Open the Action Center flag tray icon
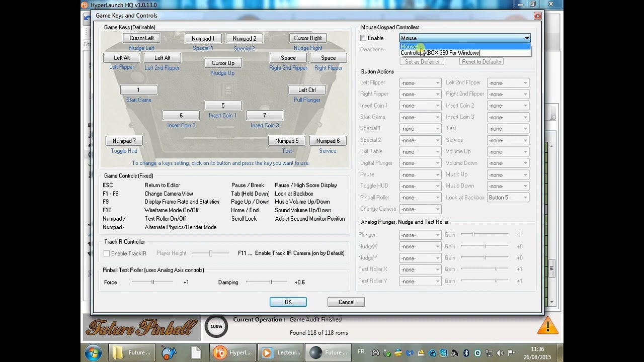 point(511,353)
